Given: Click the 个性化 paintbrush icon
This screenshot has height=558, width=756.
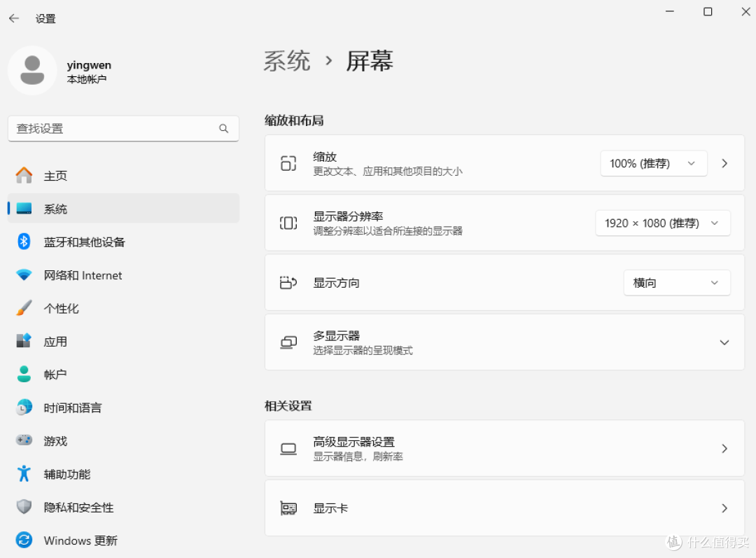Looking at the screenshot, I should (x=24, y=307).
